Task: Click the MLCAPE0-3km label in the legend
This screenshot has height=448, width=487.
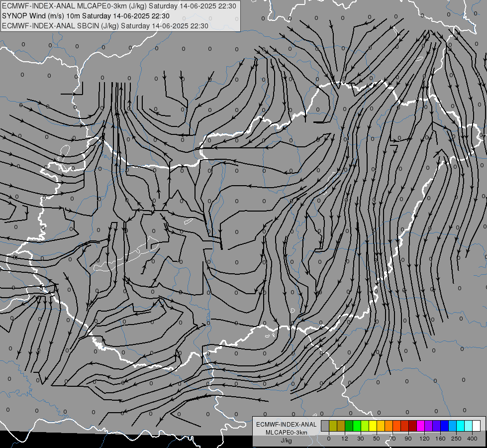Action: tap(286, 433)
